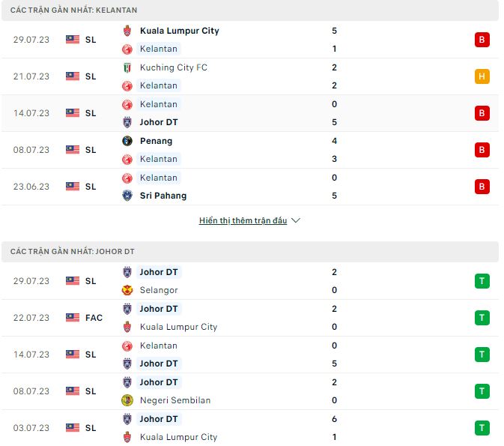Expand more matches with the chevron arrow
This screenshot has height=446, width=504.
click(296, 221)
